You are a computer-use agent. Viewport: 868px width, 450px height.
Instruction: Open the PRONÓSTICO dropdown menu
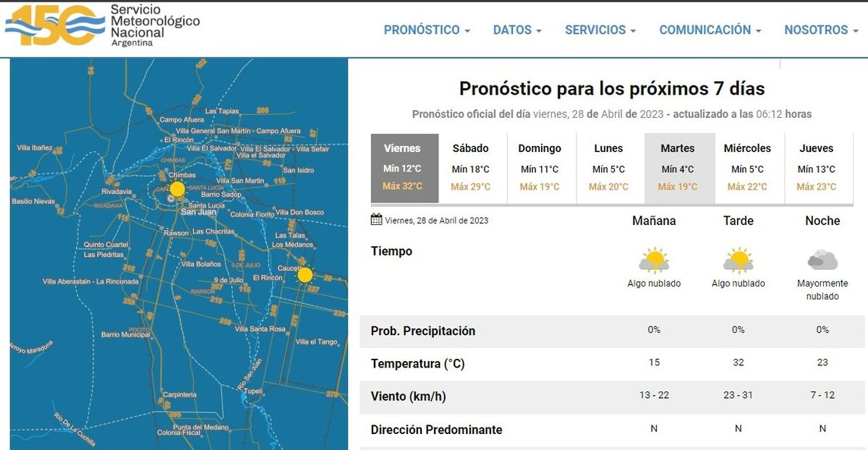[x=427, y=30]
